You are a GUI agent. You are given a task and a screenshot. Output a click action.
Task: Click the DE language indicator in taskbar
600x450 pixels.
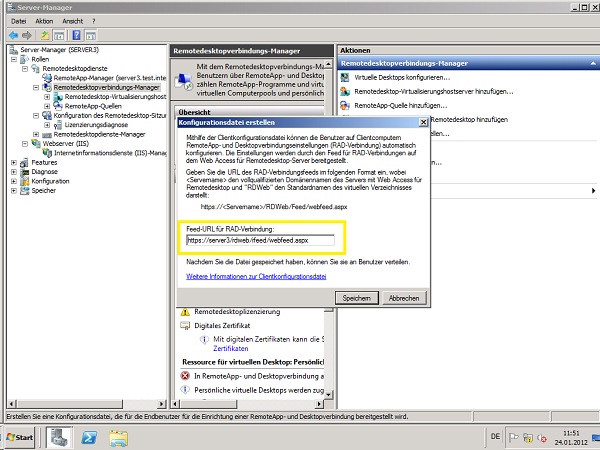(495, 436)
